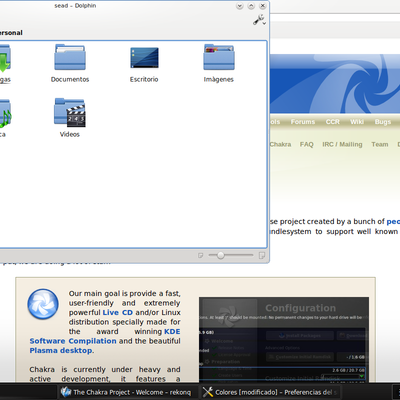Follow the KDE Software Compilation link

click(x=105, y=336)
